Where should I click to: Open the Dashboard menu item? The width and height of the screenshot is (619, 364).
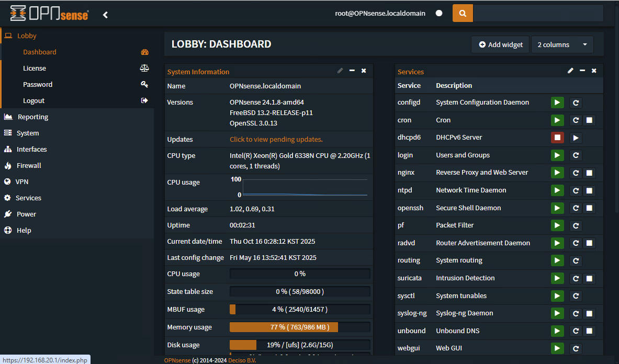(x=77, y=52)
